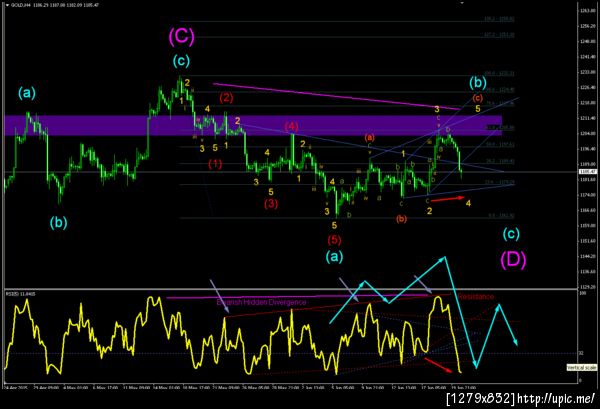This screenshot has width=600, height=409.
Task: Select the red arrow next to yellow 4
Action: [448, 199]
